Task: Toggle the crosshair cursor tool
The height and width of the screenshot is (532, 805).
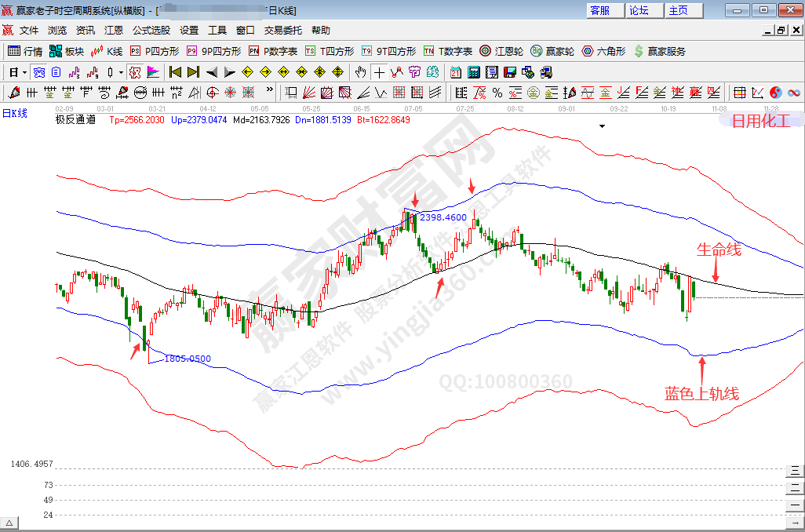Action: 380,72
